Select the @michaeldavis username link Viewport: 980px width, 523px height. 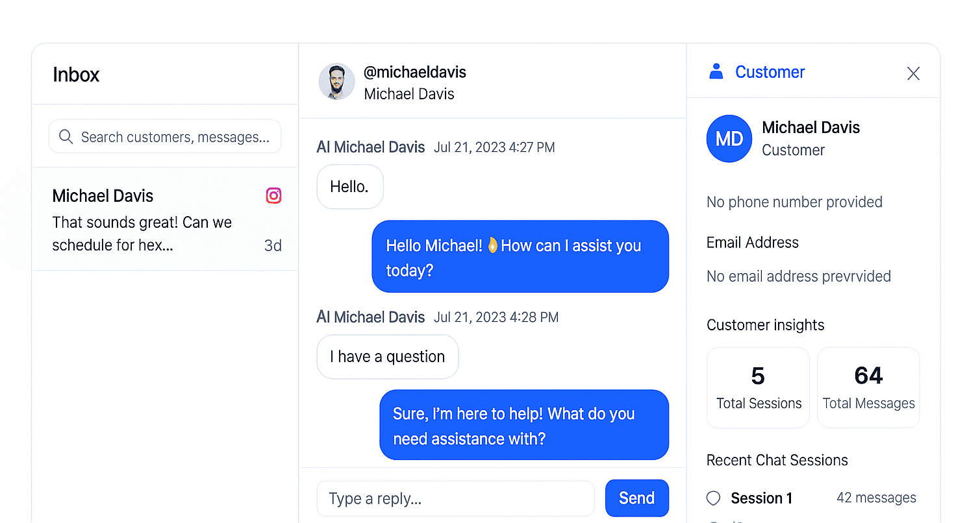[416, 72]
